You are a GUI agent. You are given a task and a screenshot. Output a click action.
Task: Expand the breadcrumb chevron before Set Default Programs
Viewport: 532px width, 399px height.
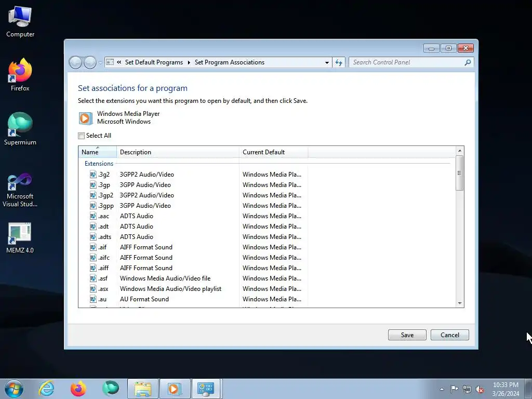click(x=119, y=62)
